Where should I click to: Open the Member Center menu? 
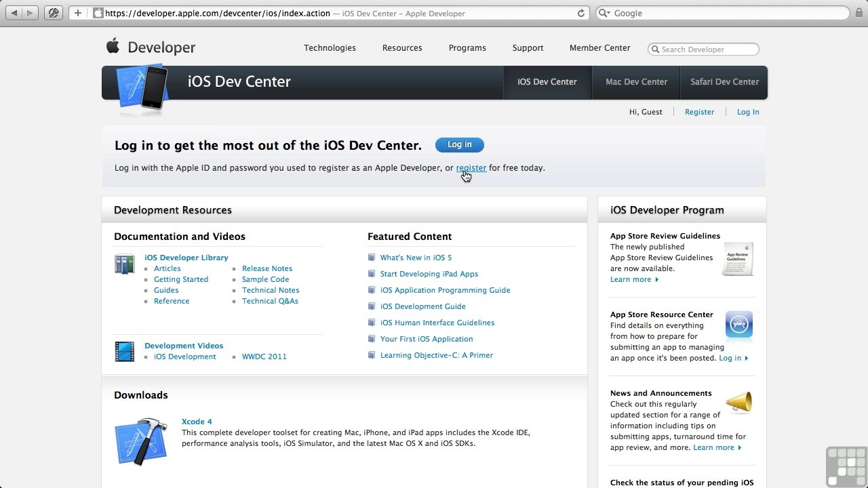(600, 48)
